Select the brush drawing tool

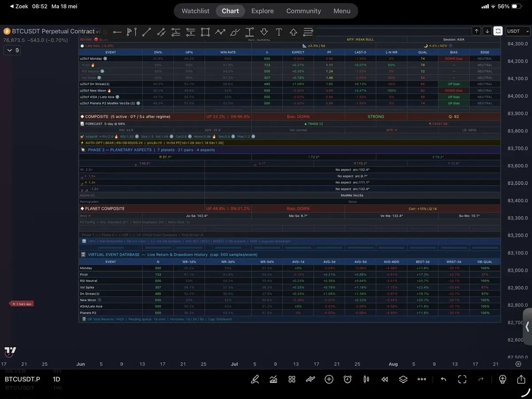coord(235,32)
